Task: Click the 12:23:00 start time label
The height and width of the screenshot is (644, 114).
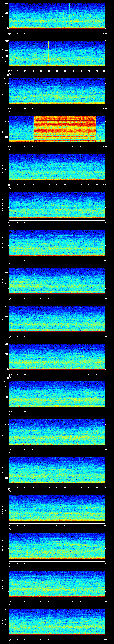Action: point(9,374)
